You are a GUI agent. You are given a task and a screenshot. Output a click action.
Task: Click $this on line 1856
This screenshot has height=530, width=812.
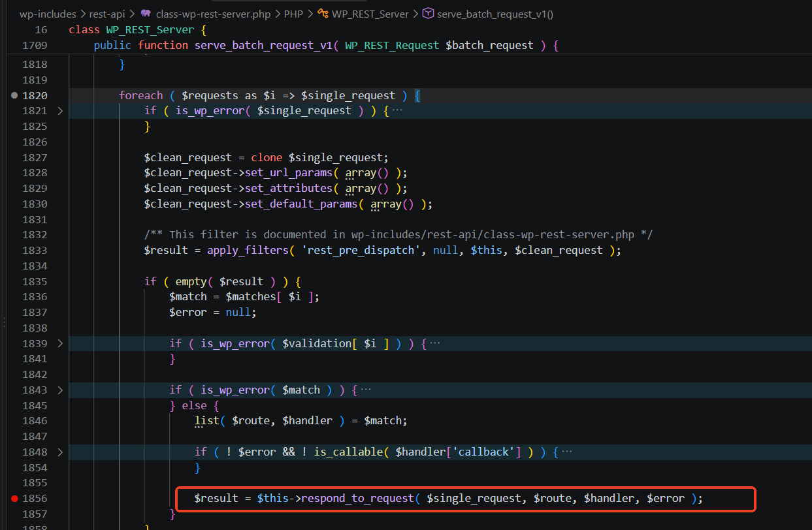pyautogui.click(x=273, y=499)
